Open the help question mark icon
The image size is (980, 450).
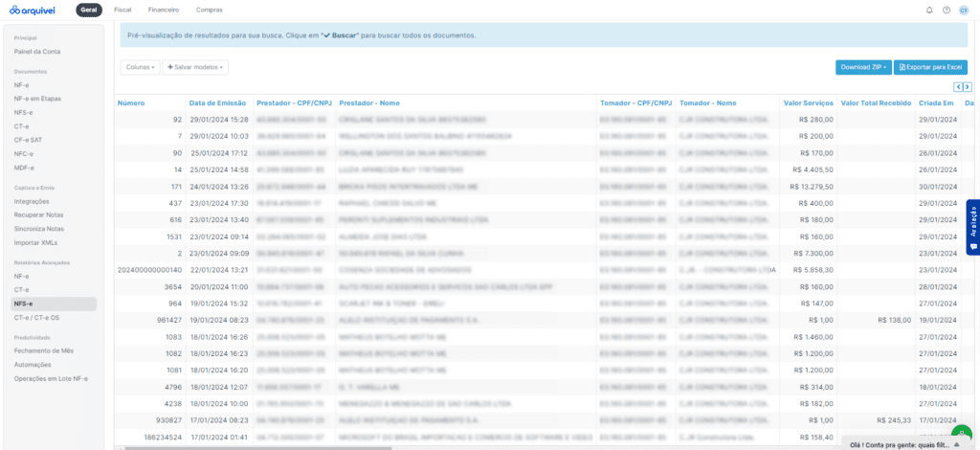pyautogui.click(x=947, y=10)
